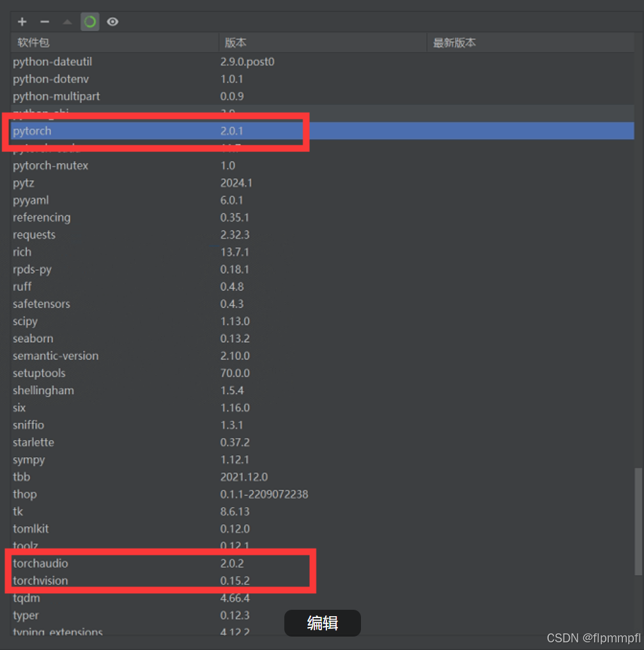Select the setuptools package row
Viewport: 644px width, 650px height.
[x=322, y=373]
